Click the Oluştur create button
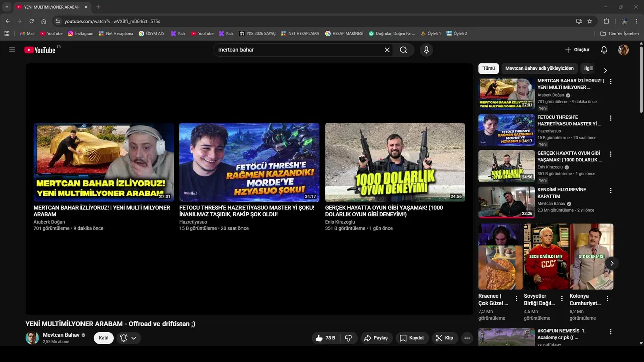This screenshot has width=644, height=362. pyautogui.click(x=577, y=50)
